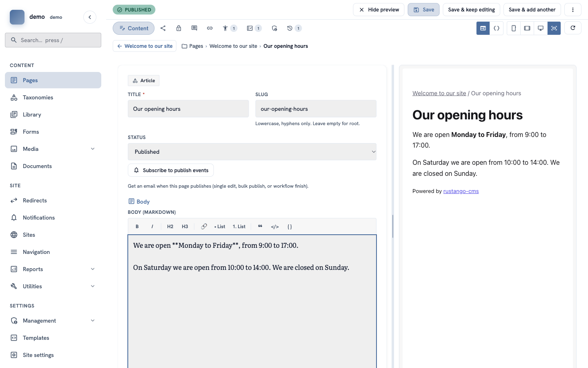Viewport: 588px width, 368px height.
Task: Open the links tab icon
Action: (209, 28)
